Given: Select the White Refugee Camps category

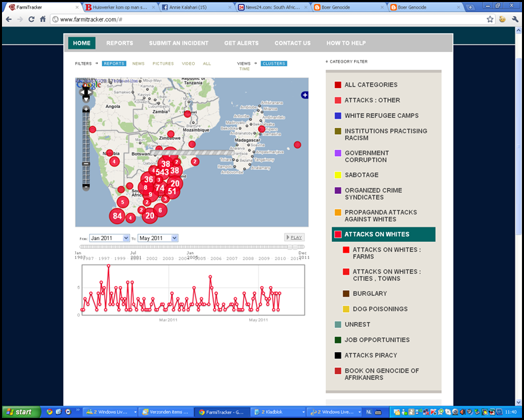Looking at the screenshot, I should point(381,115).
